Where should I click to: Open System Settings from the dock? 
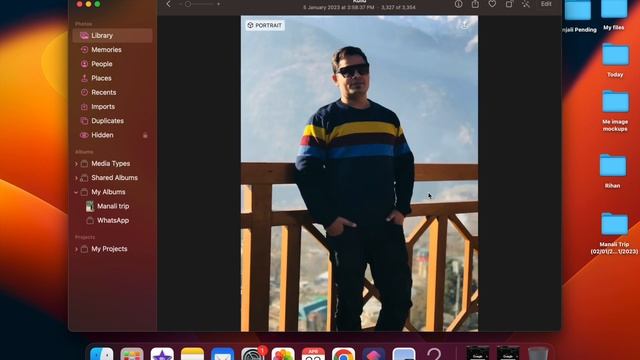(253, 354)
